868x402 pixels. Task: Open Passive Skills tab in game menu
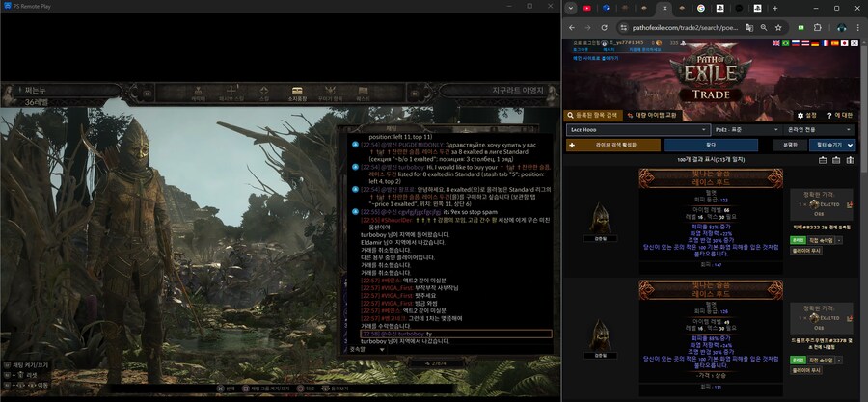click(x=231, y=93)
